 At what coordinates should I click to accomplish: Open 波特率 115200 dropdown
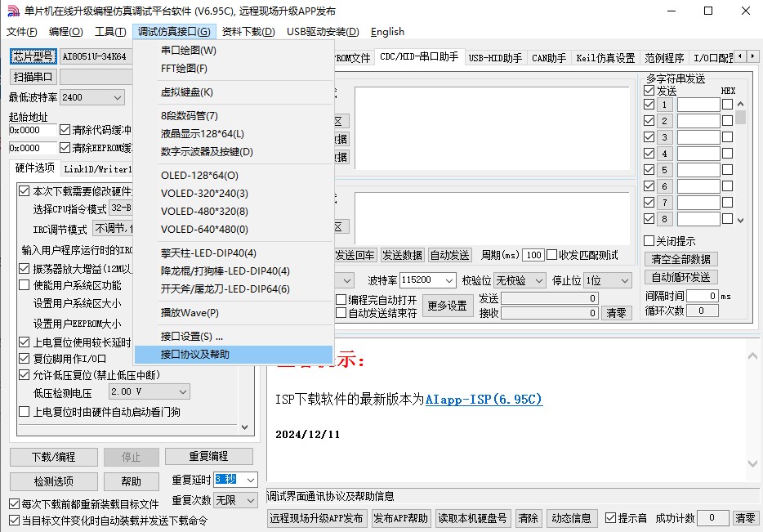click(x=428, y=279)
